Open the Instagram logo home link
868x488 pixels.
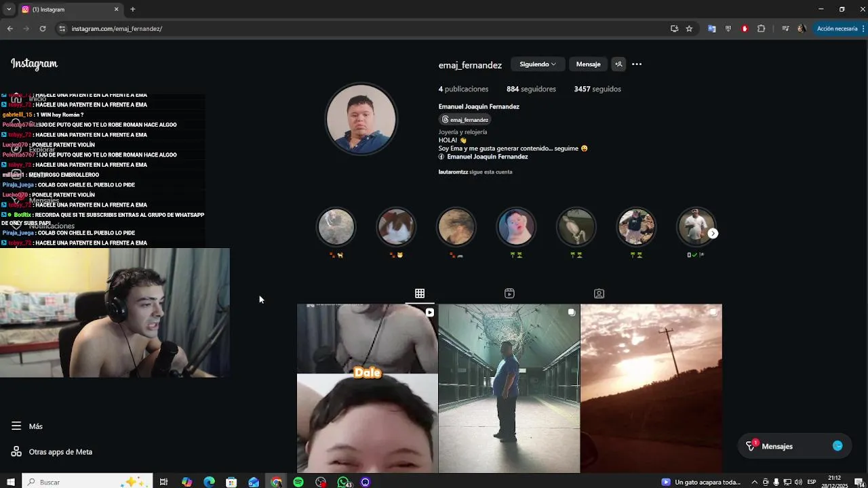coord(34,64)
